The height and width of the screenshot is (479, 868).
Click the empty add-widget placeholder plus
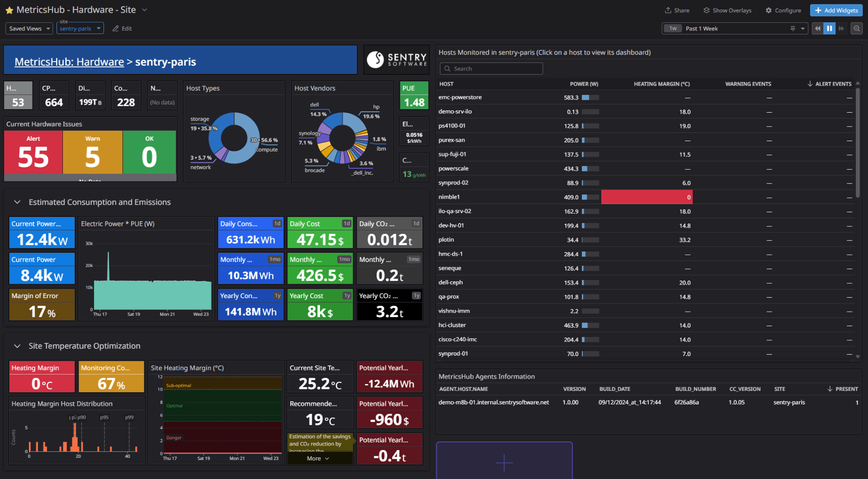[504, 463]
